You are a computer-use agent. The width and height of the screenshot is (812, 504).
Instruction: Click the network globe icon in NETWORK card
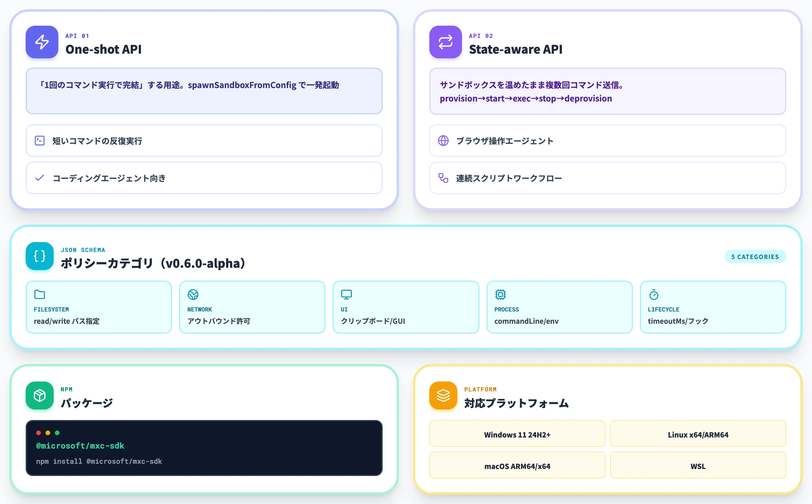click(193, 294)
